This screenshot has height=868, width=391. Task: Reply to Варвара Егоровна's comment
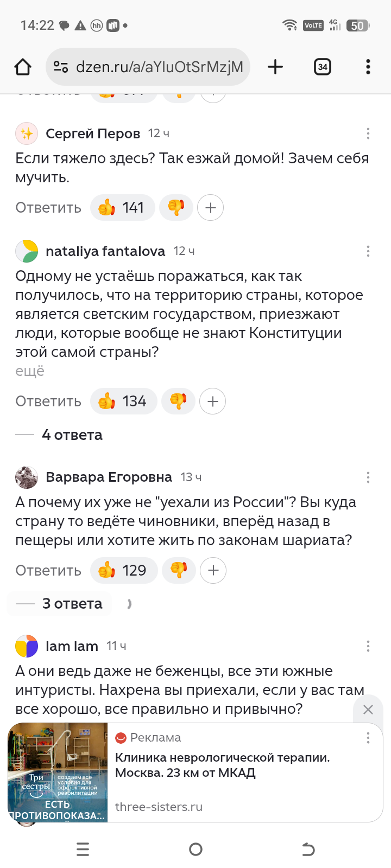coord(48,571)
